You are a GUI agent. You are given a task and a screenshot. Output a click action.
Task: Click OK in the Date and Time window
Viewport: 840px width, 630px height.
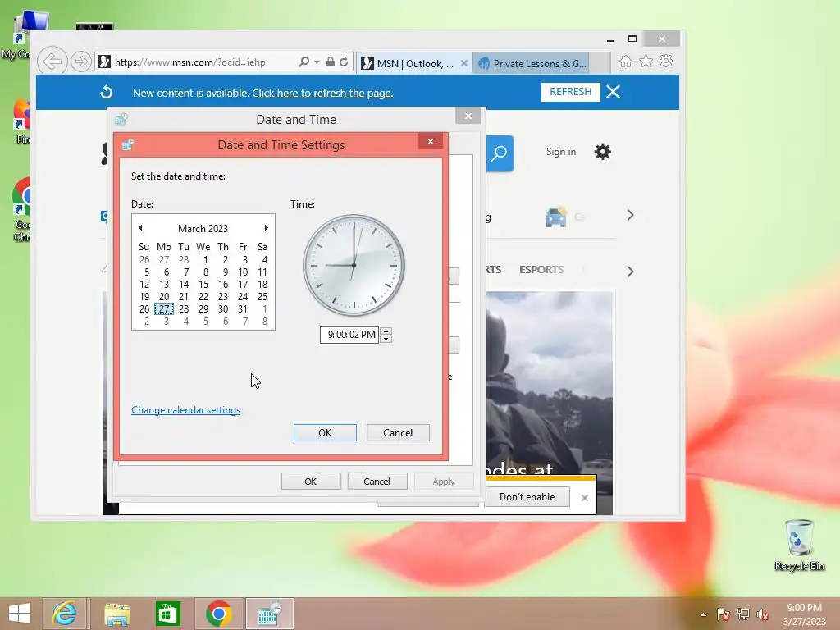311,482
